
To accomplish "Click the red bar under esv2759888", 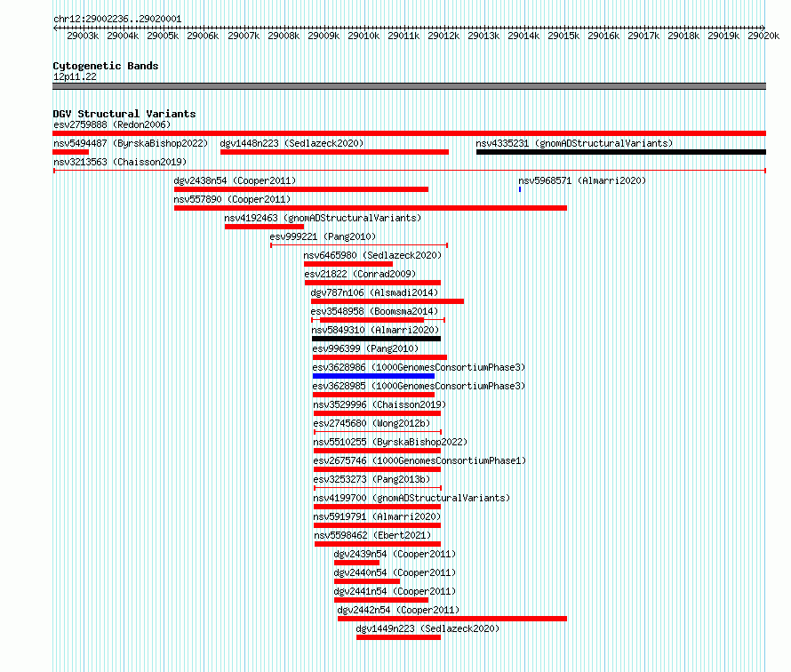I will click(x=409, y=133).
